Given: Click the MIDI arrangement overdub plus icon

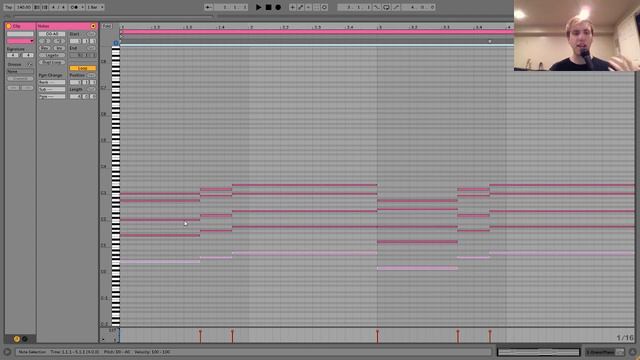Looking at the screenshot, I should [292, 7].
